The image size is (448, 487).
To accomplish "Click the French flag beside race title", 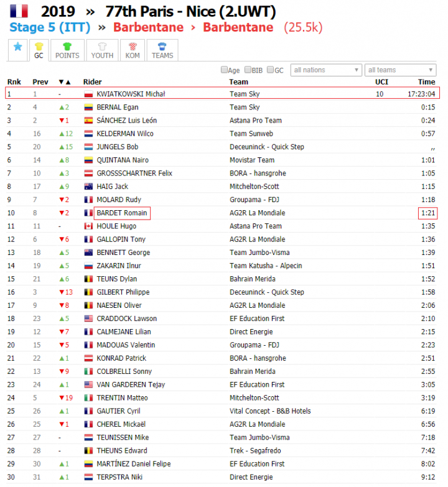I will point(19,11).
